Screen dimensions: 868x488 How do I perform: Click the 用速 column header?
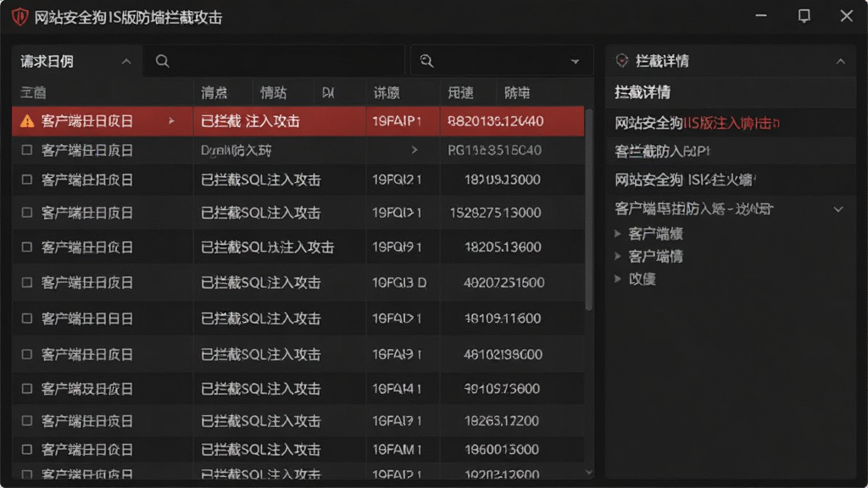(460, 93)
